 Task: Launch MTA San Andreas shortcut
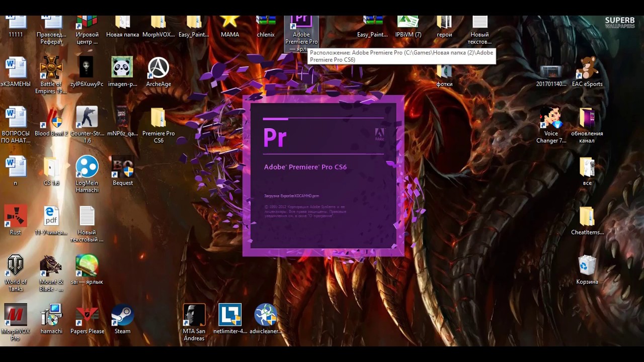[x=194, y=322]
